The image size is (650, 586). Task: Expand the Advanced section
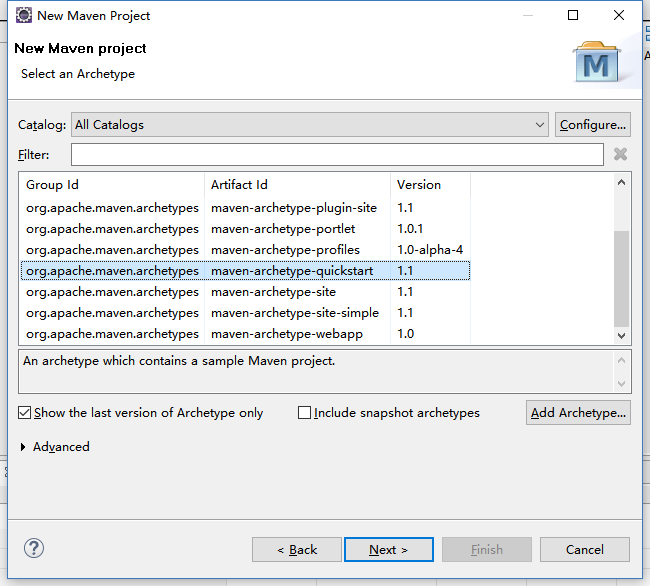[x=23, y=447]
